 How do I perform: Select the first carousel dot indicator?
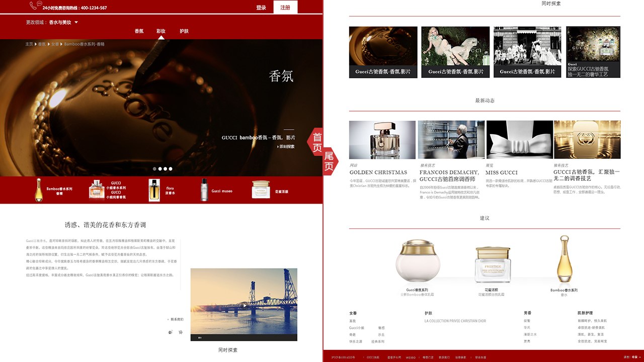click(154, 169)
